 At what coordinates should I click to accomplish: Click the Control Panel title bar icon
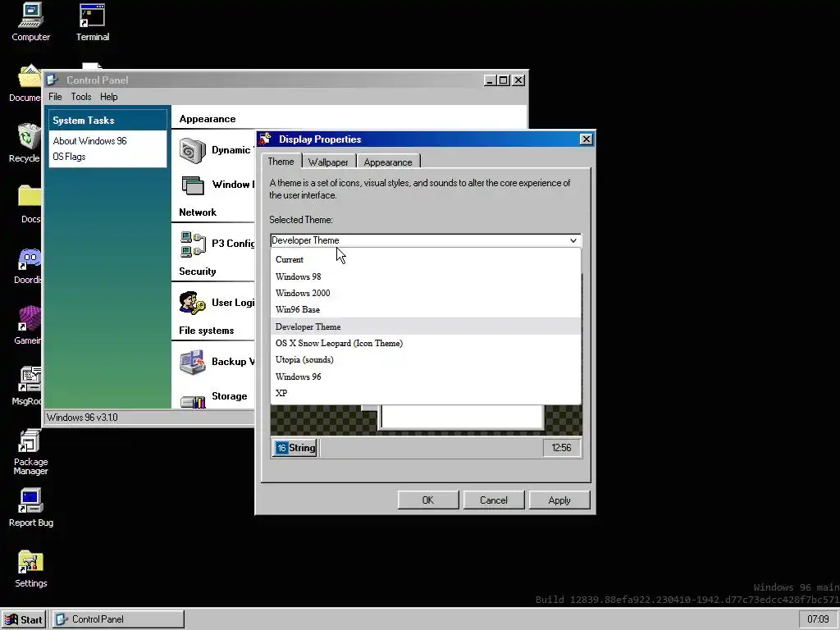coord(52,80)
